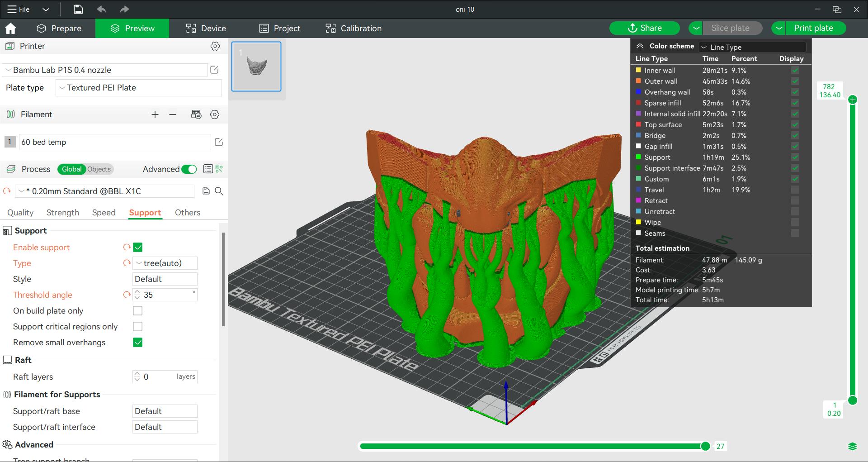Viewport: 868px width, 462px height.
Task: Open Support/raft interface filament dropdown
Action: (x=165, y=427)
